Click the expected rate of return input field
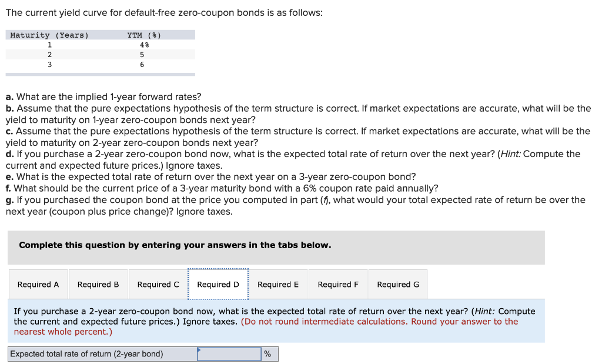The height and width of the screenshot is (364, 602). [x=230, y=353]
